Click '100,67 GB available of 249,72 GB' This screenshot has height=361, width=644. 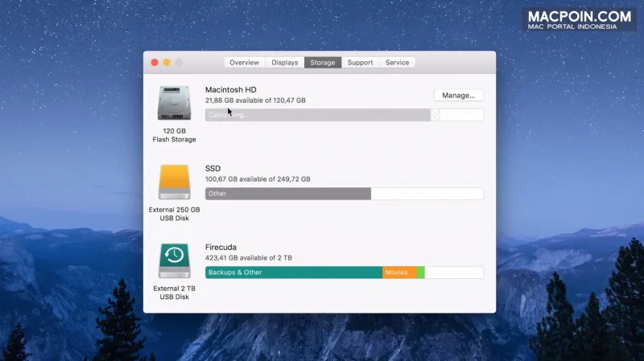tap(258, 178)
